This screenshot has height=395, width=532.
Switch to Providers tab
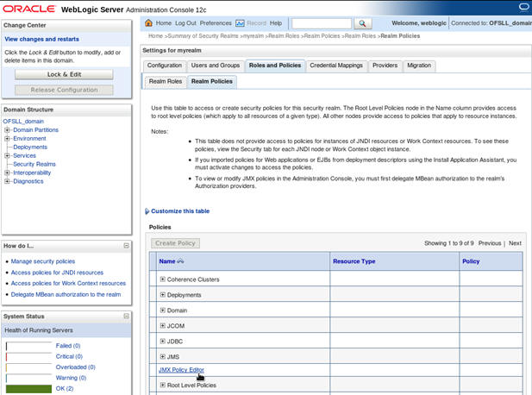pos(385,66)
